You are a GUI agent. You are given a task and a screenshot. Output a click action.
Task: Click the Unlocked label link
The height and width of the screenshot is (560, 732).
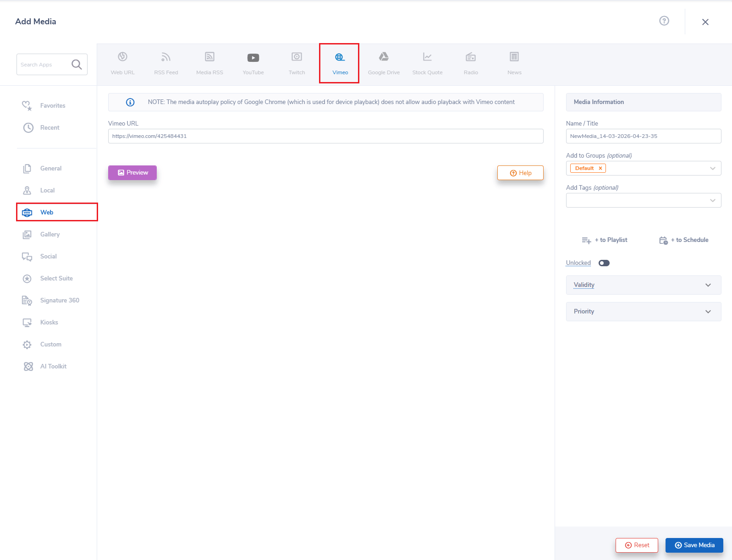[578, 263]
